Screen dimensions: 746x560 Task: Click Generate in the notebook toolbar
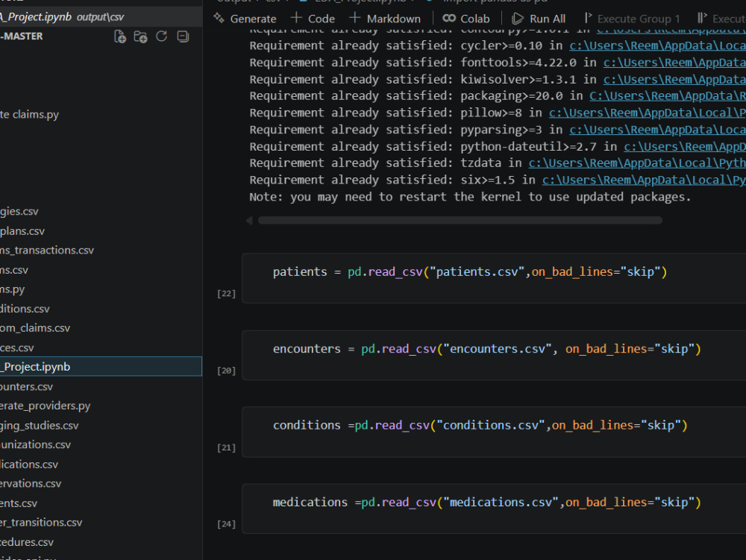pyautogui.click(x=245, y=19)
